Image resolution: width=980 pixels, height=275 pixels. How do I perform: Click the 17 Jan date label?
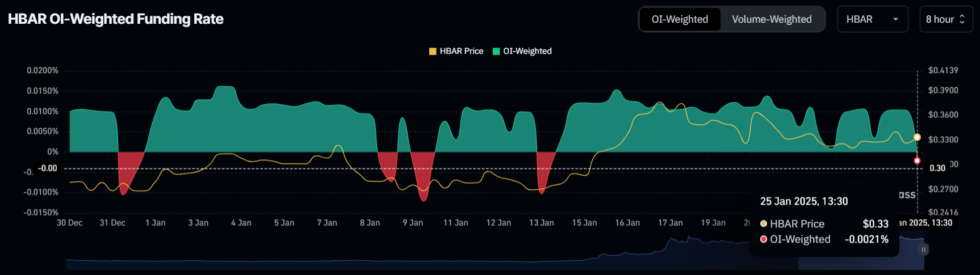point(671,223)
